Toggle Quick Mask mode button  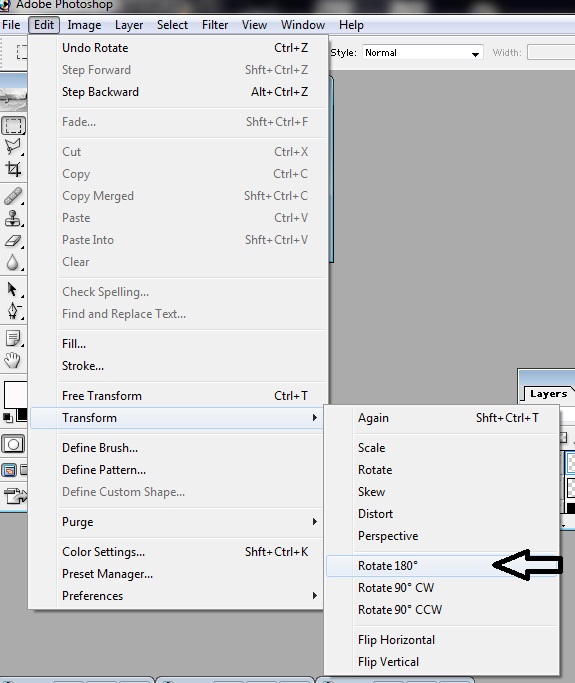(13, 444)
